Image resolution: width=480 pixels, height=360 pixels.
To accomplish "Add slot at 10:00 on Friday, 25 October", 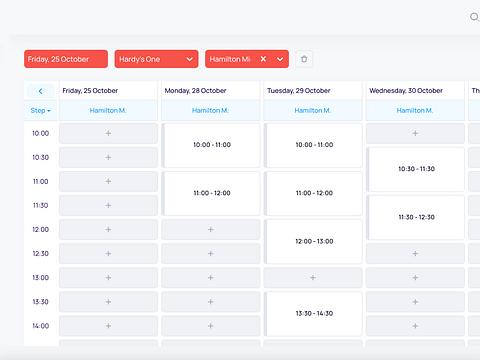I will click(x=108, y=133).
